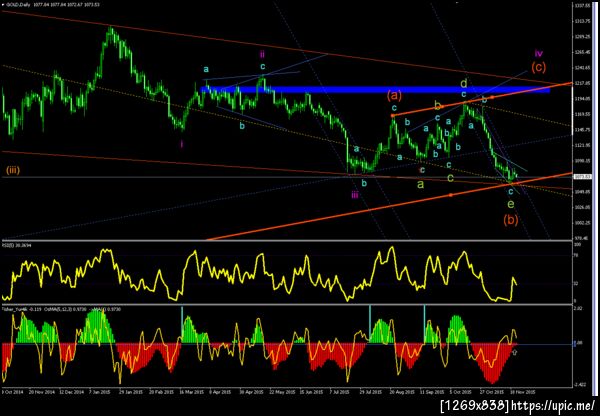Click the green d wave label
The height and width of the screenshot is (416, 600).
click(463, 83)
